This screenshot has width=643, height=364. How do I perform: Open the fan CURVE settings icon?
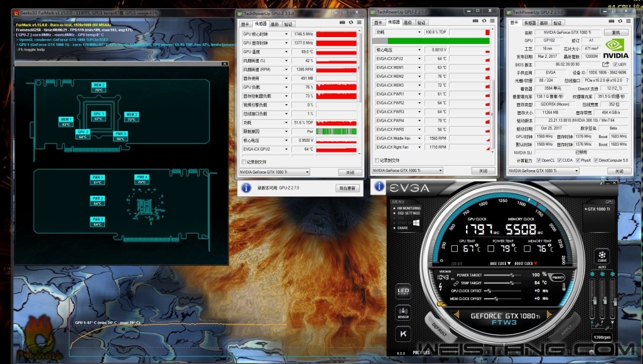(x=602, y=257)
